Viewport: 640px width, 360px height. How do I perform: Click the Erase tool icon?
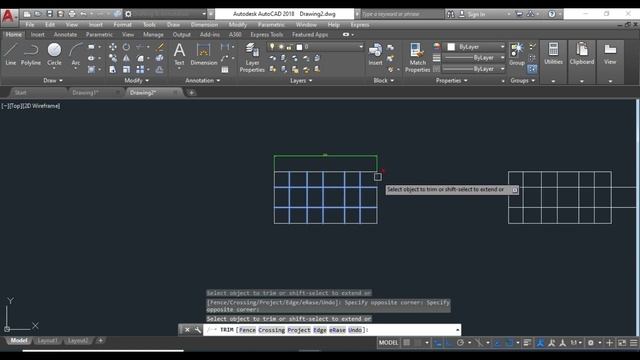[x=160, y=47]
